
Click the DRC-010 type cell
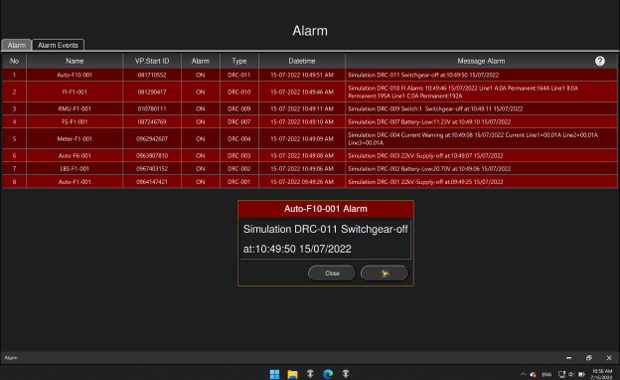239,92
